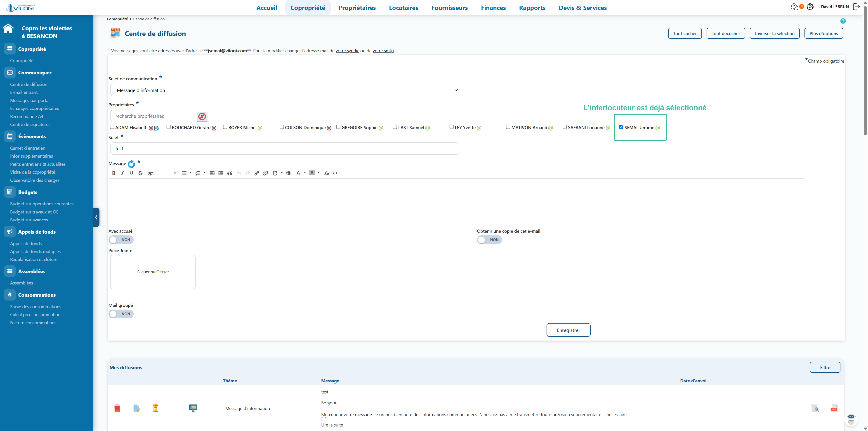
Task: Toggle bold formatting in message editor
Action: 113,173
